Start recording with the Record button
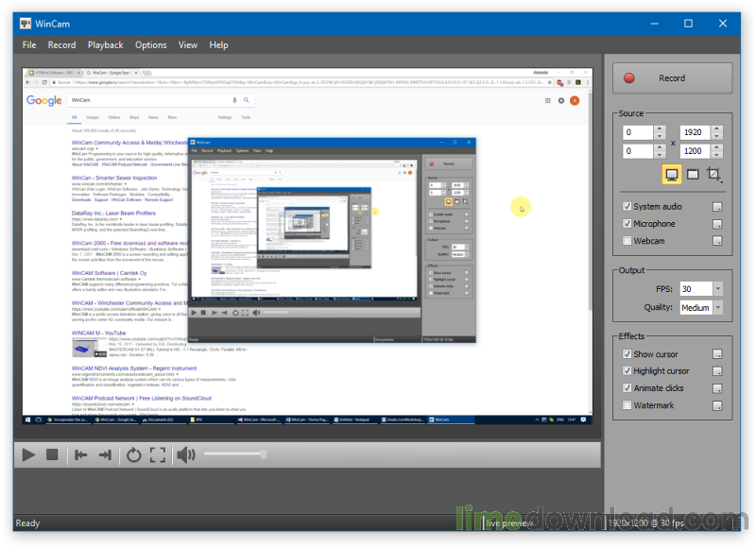 pos(672,78)
